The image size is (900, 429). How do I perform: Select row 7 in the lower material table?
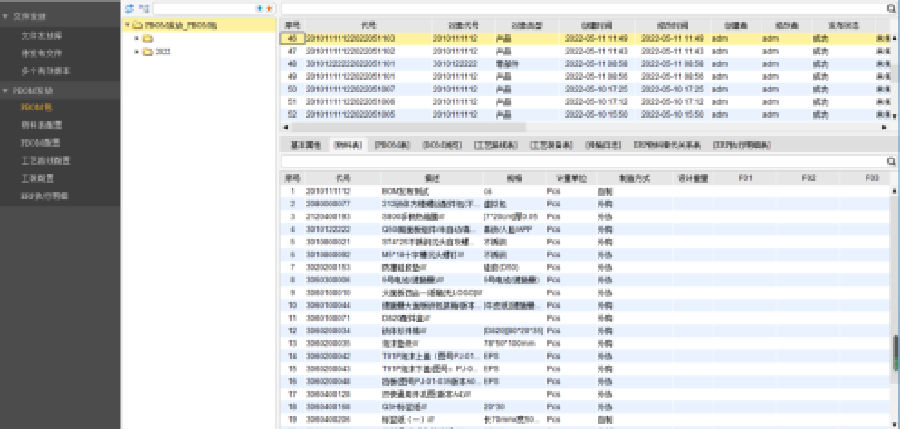(585, 267)
